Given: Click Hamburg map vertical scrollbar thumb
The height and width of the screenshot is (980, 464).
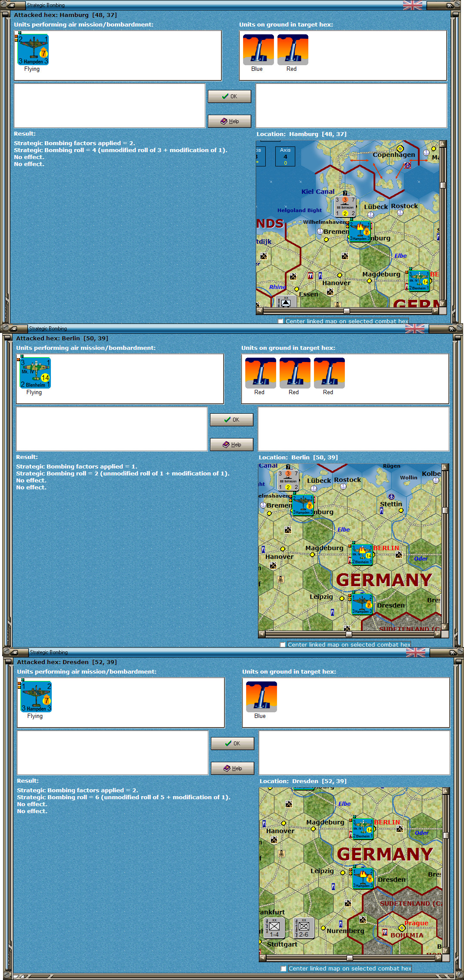Looking at the screenshot, I should coord(443,185).
